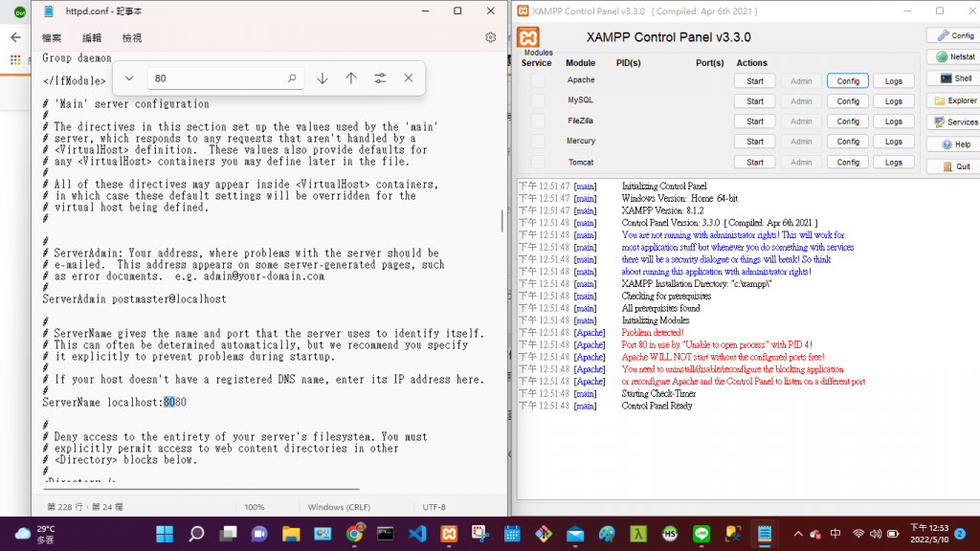
Task: Expand the replace options chevron in find bar
Action: coord(129,78)
